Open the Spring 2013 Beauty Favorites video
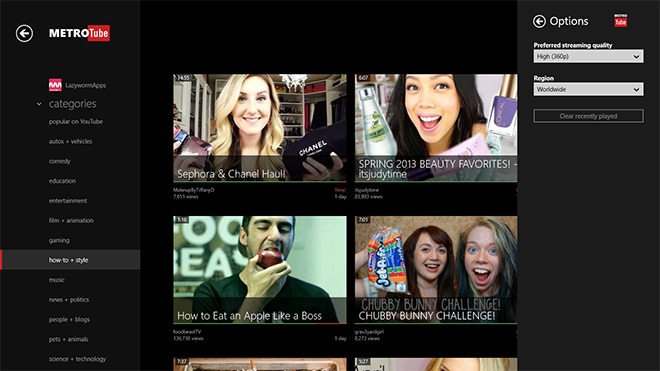The width and height of the screenshot is (660, 371). coord(436,128)
